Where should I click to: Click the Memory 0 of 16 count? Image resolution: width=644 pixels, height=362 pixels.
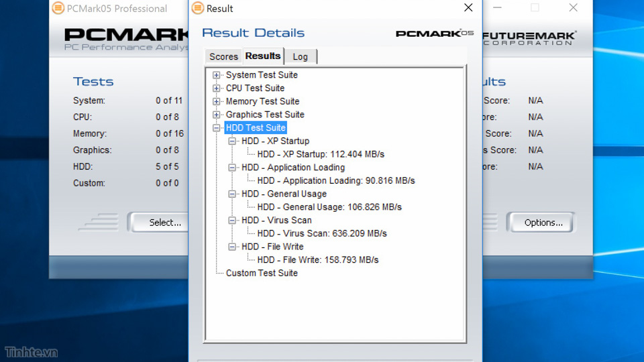point(170,134)
